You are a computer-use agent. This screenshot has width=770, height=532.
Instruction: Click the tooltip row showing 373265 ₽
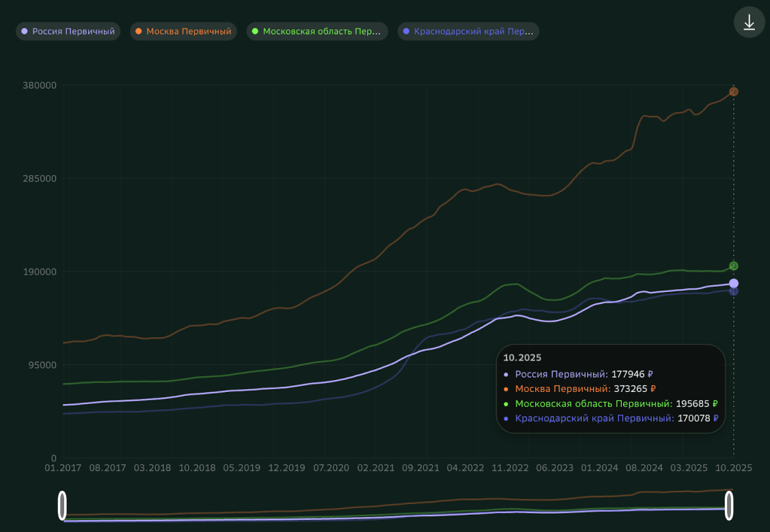click(x=585, y=389)
